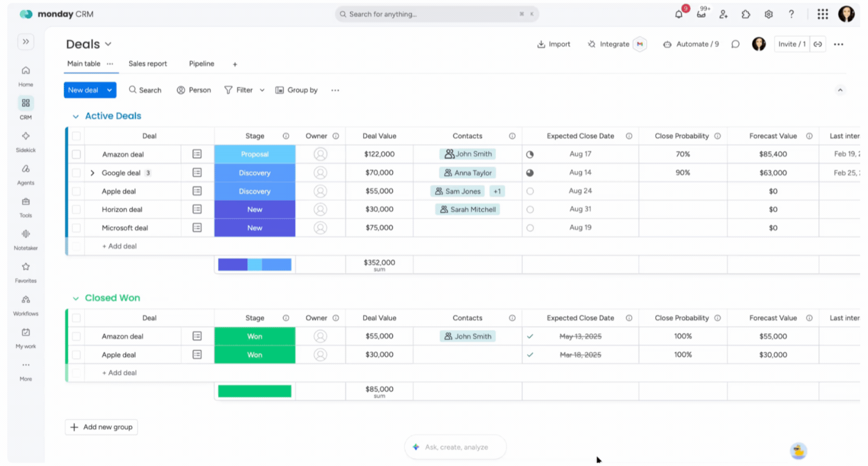868x466 pixels.
Task: Collapse the board header with chevron
Action: pyautogui.click(x=840, y=90)
